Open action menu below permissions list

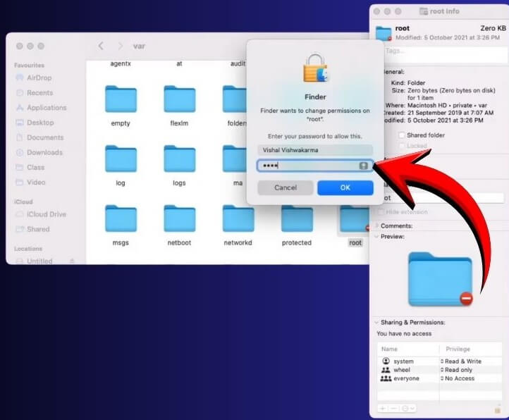pos(407,408)
